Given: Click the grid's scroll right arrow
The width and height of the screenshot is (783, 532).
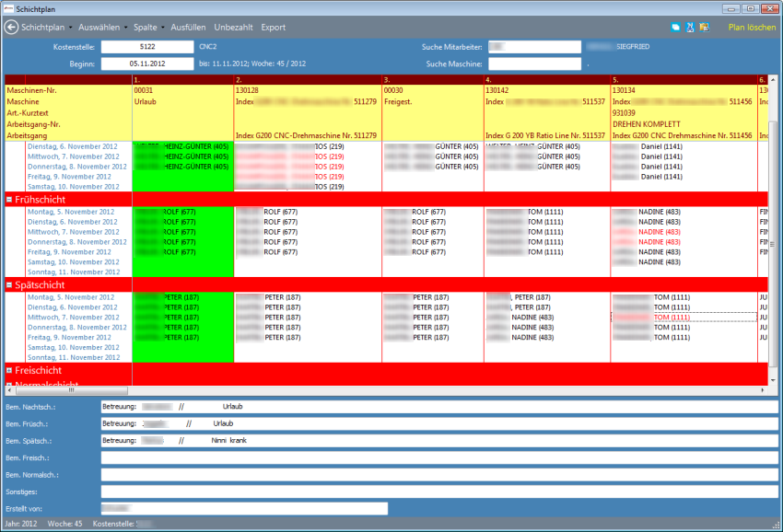Looking at the screenshot, I should [x=763, y=390].
